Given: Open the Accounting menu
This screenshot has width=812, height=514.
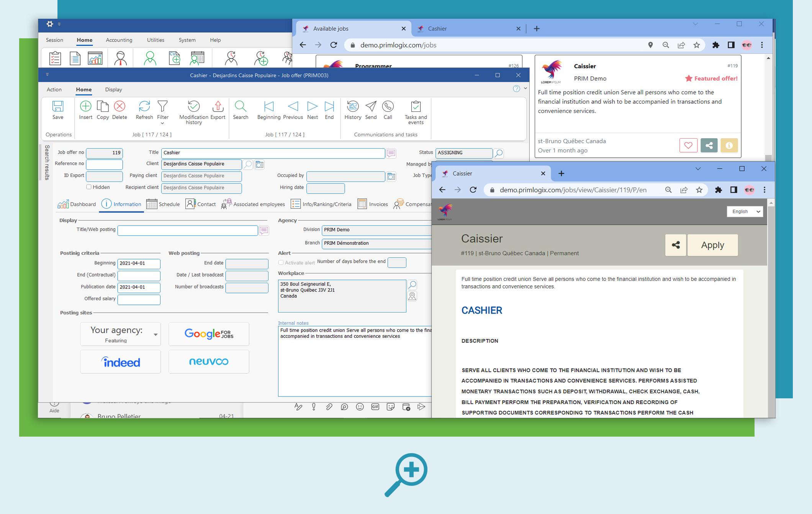Looking at the screenshot, I should [x=119, y=40].
